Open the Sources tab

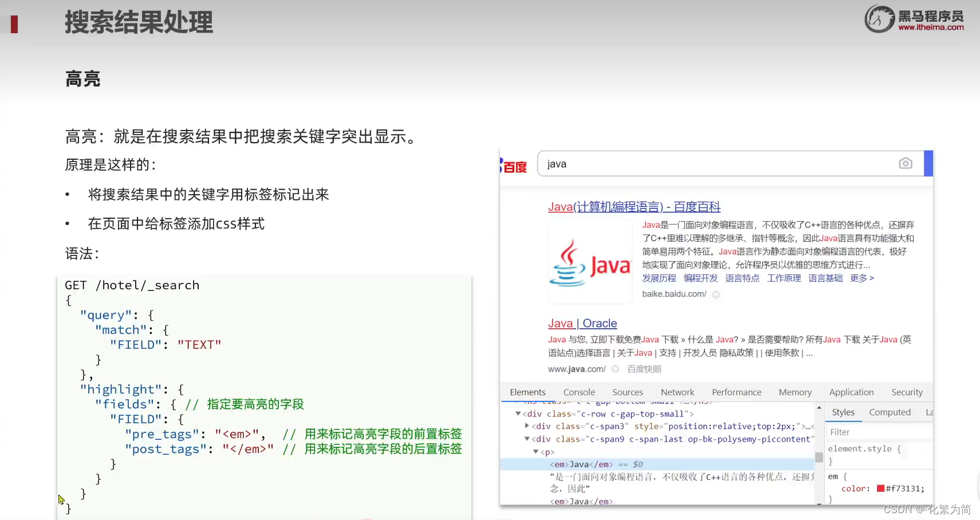click(x=628, y=392)
